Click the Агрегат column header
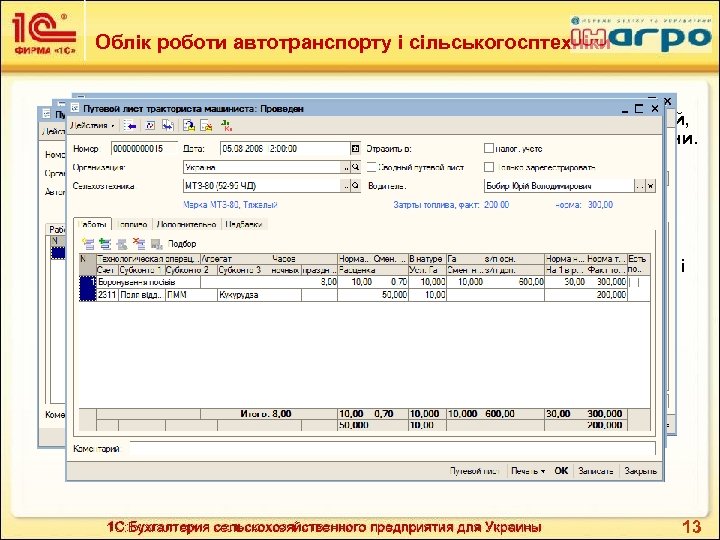This screenshot has width=720, height=540. 235,259
